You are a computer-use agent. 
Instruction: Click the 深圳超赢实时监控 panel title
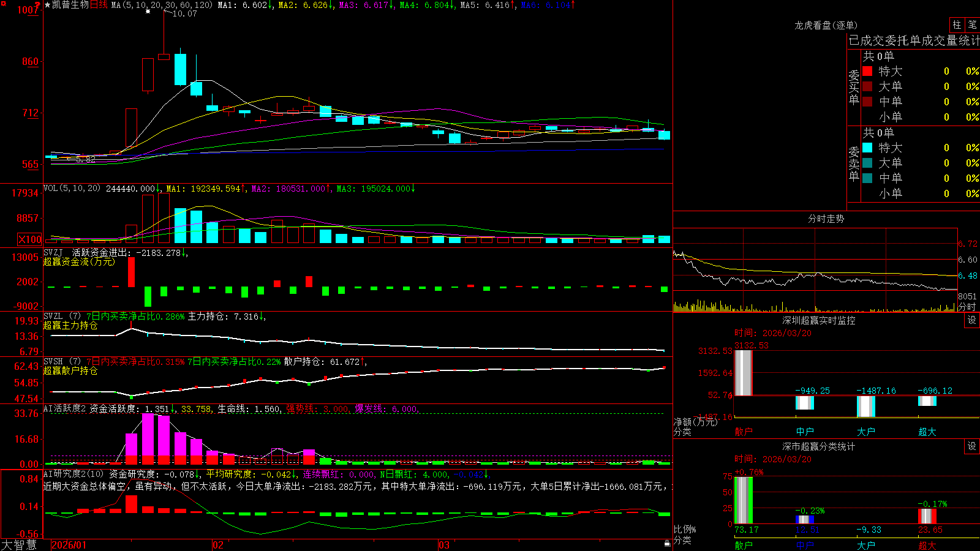pos(819,320)
